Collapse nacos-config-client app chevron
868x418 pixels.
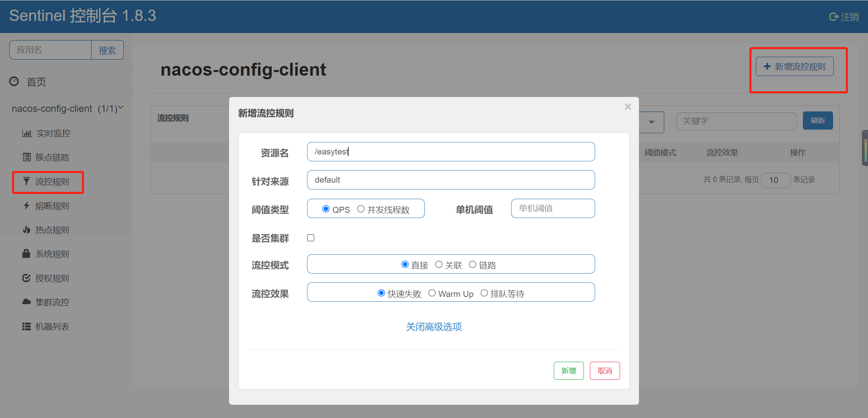click(121, 108)
